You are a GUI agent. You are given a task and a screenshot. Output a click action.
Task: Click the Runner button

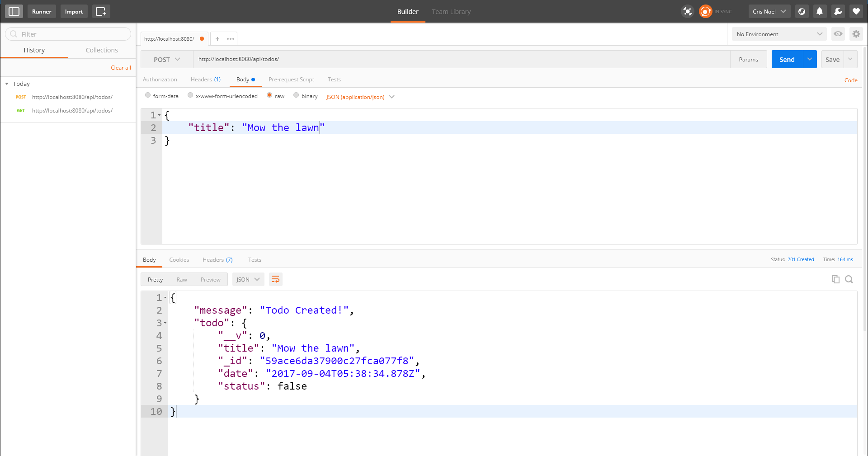[42, 11]
